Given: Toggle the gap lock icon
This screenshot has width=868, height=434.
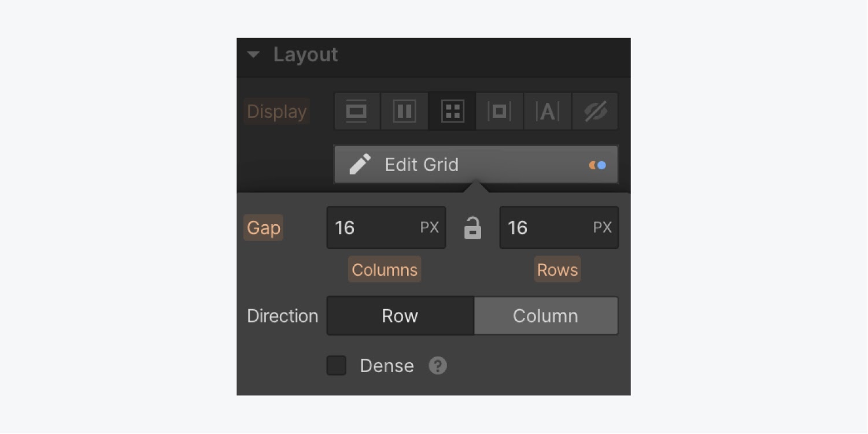Looking at the screenshot, I should coord(472,228).
